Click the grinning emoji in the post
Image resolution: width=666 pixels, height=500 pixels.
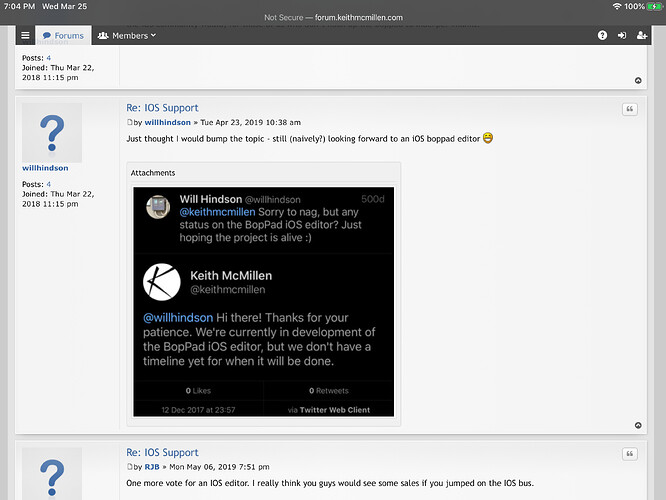coord(488,138)
